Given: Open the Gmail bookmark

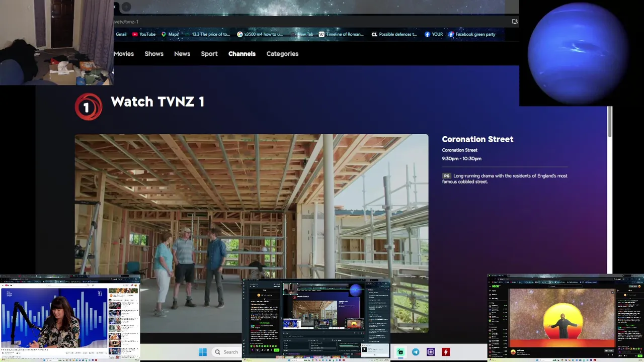Looking at the screenshot, I should 121,34.
